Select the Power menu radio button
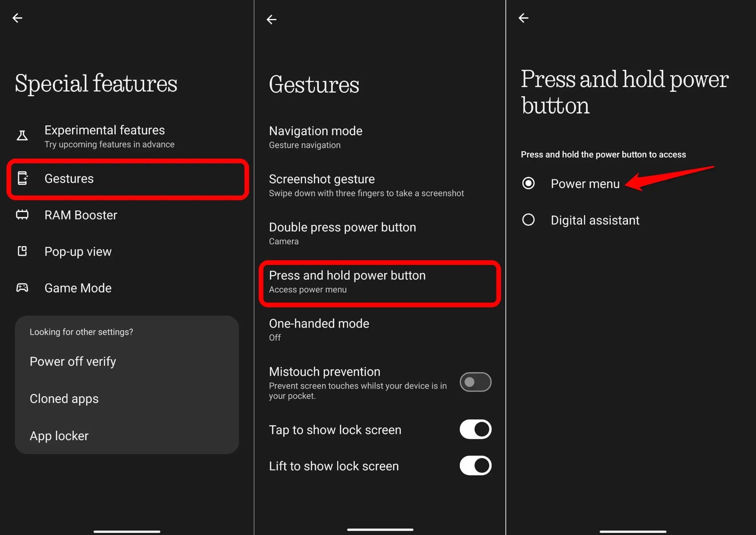This screenshot has width=756, height=535. tap(528, 183)
